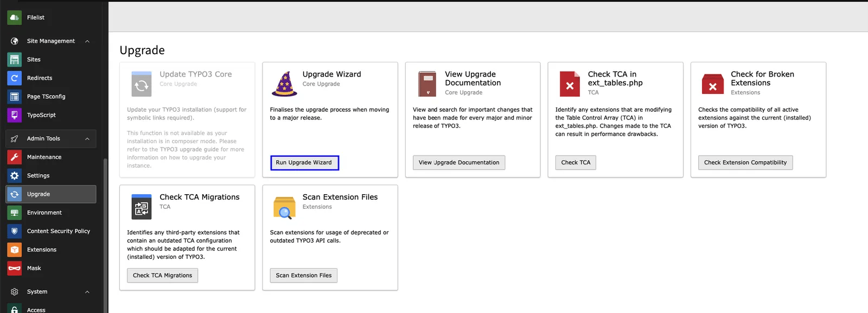Click the View Upgrade Documentation book icon

point(427,84)
